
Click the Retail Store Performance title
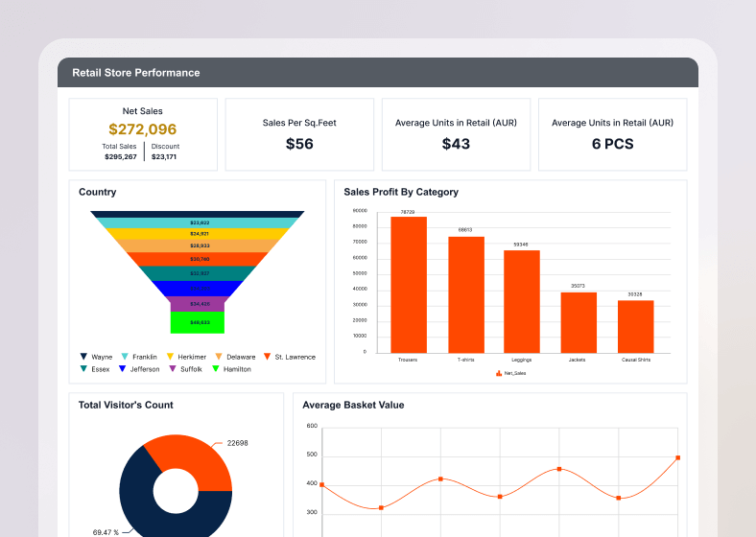pos(136,73)
